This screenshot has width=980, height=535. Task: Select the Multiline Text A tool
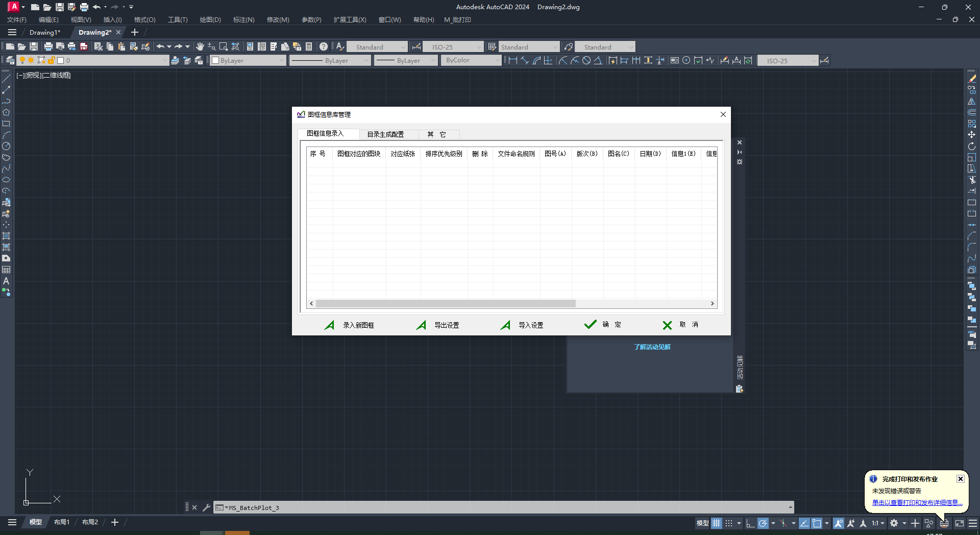click(x=6, y=281)
